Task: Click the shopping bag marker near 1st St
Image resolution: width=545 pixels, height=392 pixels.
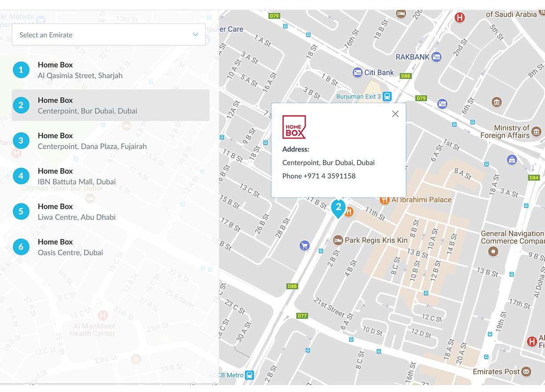Action: 512,159
